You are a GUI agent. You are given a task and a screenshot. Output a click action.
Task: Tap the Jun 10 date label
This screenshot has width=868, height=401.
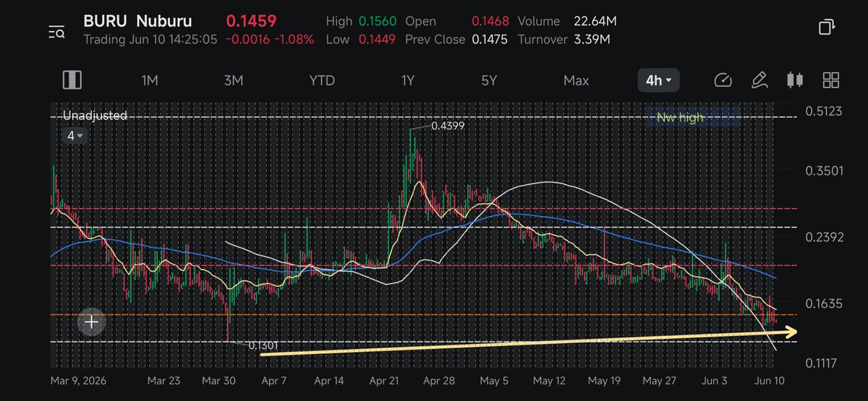[x=770, y=380]
